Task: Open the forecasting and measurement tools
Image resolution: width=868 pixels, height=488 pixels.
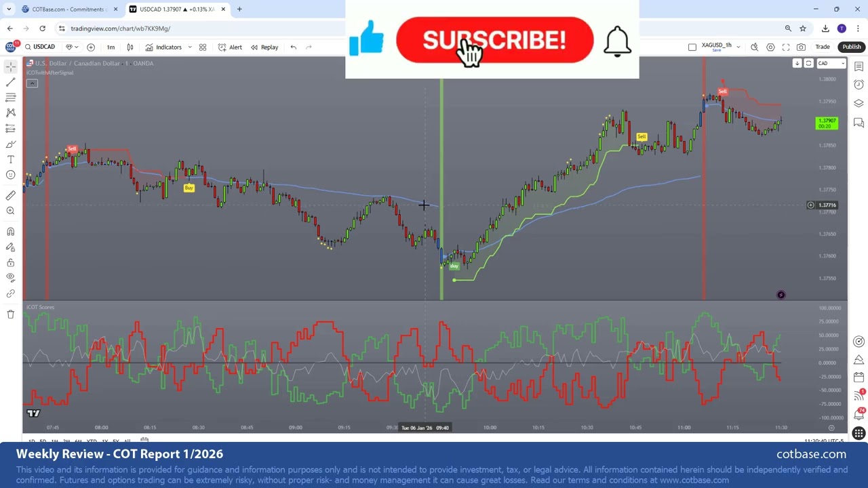Action: 11,128
